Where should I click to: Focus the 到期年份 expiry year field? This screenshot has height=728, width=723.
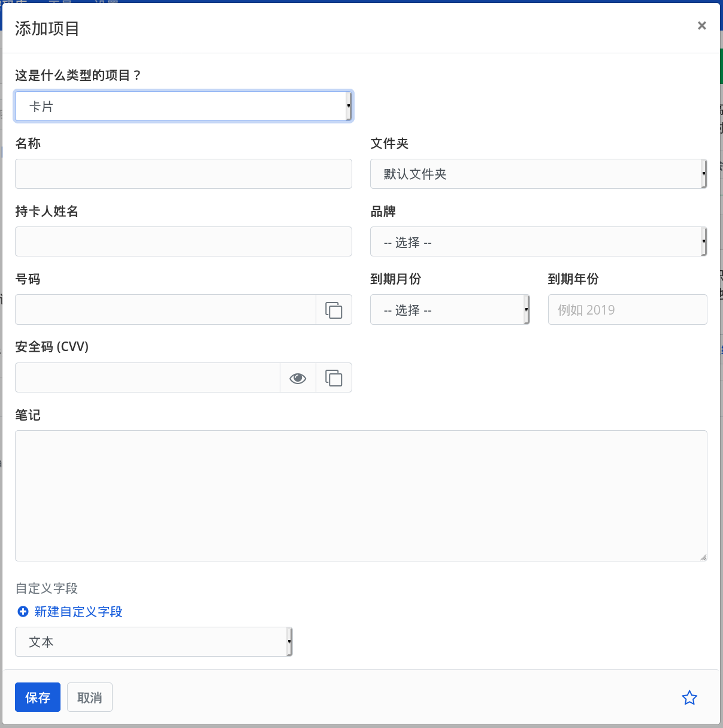click(x=627, y=310)
